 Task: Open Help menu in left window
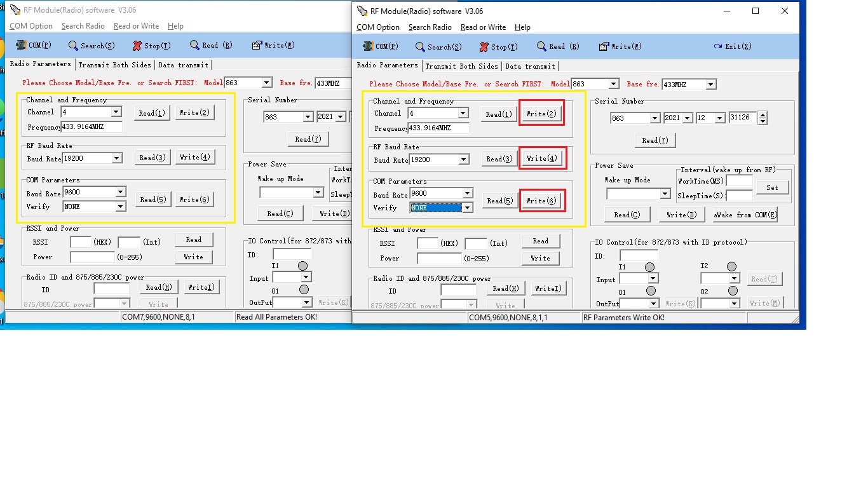[x=175, y=26]
